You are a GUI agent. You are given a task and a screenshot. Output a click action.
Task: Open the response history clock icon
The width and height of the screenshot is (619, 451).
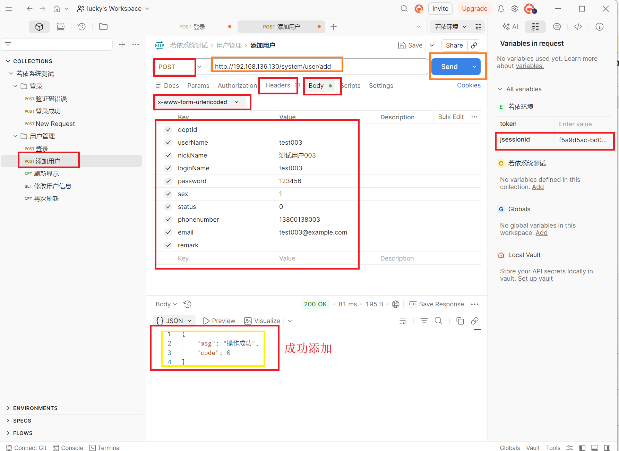pyautogui.click(x=188, y=304)
